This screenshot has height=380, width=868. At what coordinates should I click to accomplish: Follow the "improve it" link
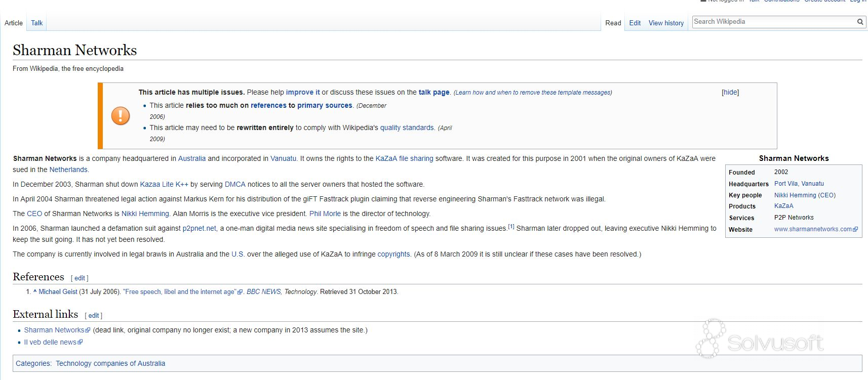tap(303, 92)
